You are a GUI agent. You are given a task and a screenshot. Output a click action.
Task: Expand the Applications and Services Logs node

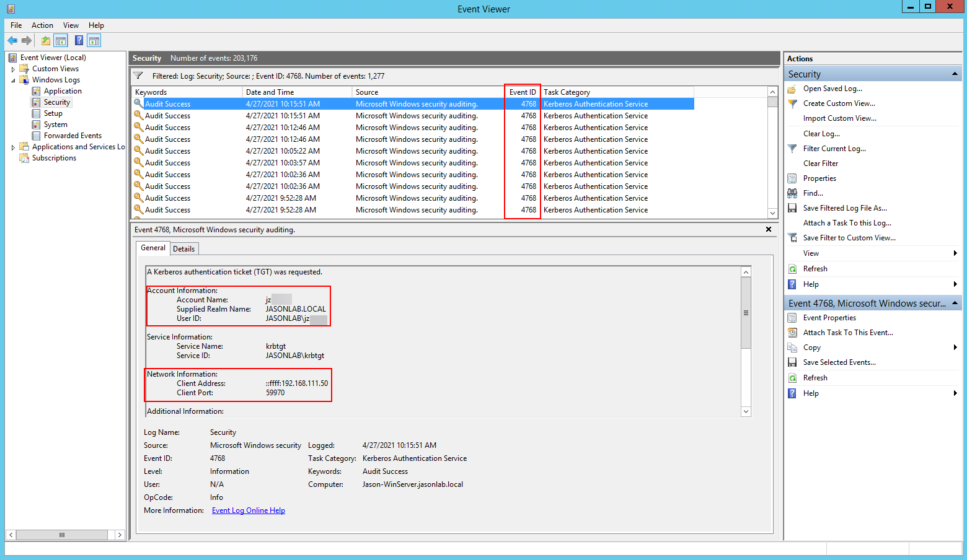(13, 146)
